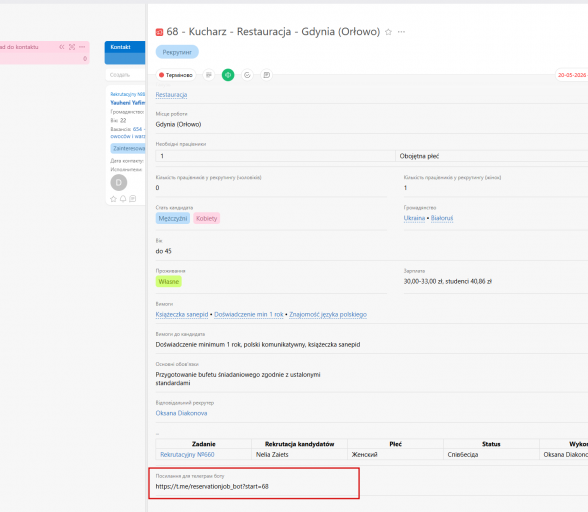Toggle bell notification on candidate card
The width and height of the screenshot is (588, 512).
(x=123, y=199)
